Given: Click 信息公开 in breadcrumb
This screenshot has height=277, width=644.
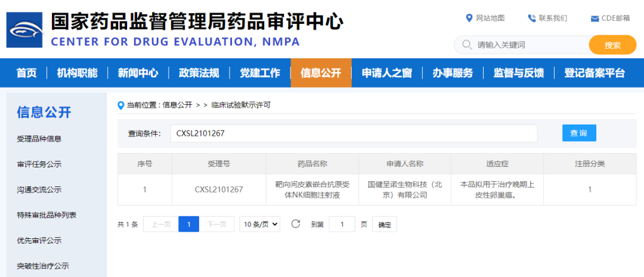Looking at the screenshot, I should (178, 105).
